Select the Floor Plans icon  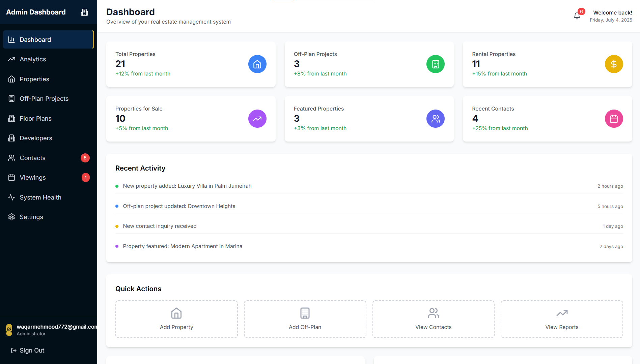pos(11,118)
